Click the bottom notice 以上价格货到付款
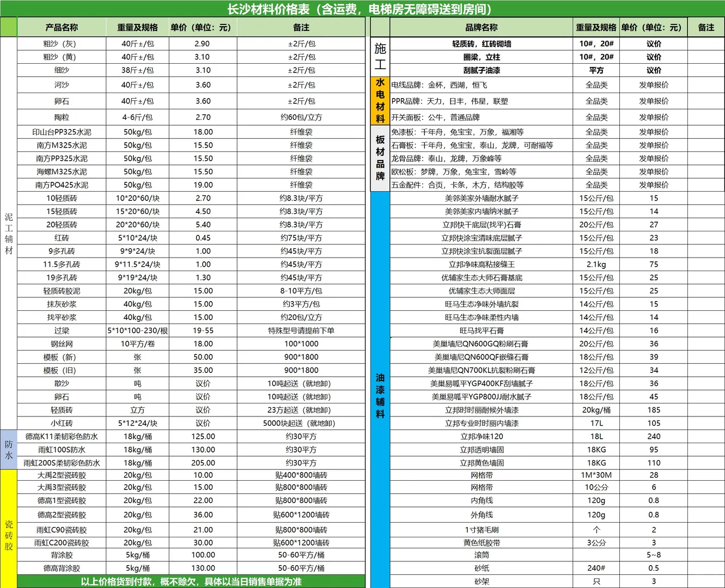Screen dimensions: 725x588 [192, 581]
